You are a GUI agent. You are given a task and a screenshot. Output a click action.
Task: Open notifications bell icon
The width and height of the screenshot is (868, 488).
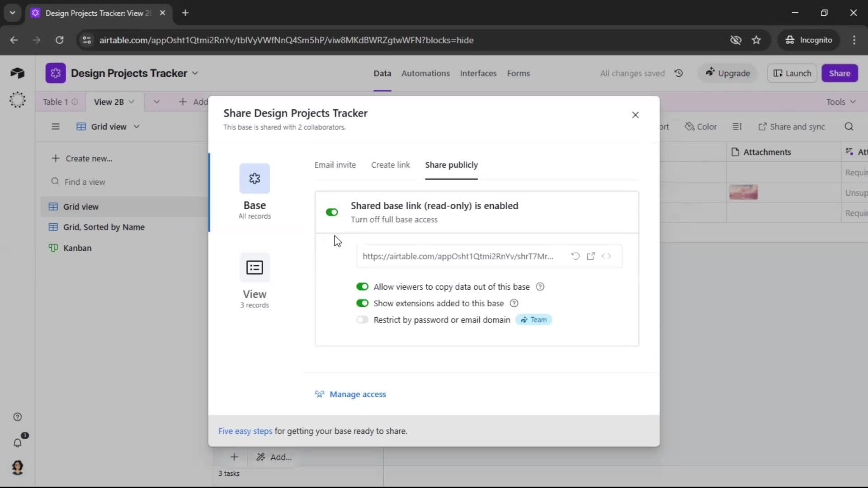click(18, 443)
